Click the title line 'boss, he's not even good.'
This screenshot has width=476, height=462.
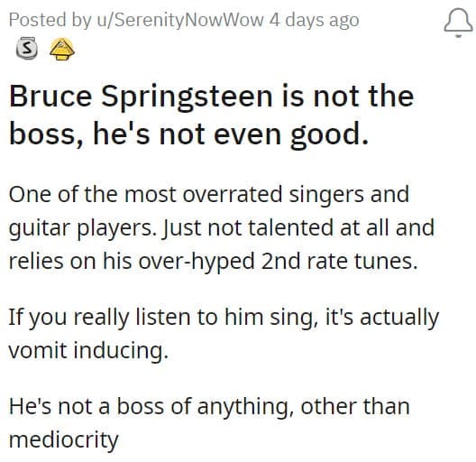tap(189, 135)
